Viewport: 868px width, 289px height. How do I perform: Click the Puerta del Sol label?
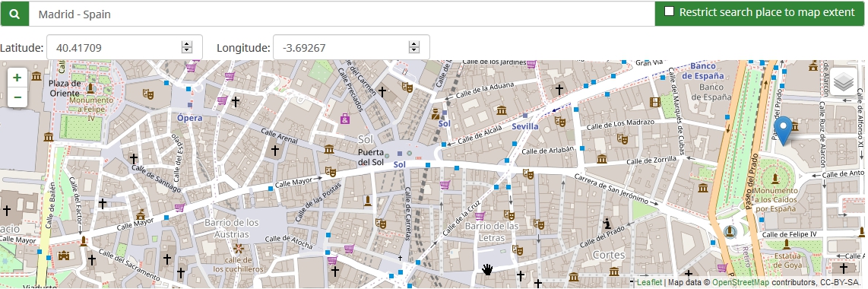tap(371, 157)
